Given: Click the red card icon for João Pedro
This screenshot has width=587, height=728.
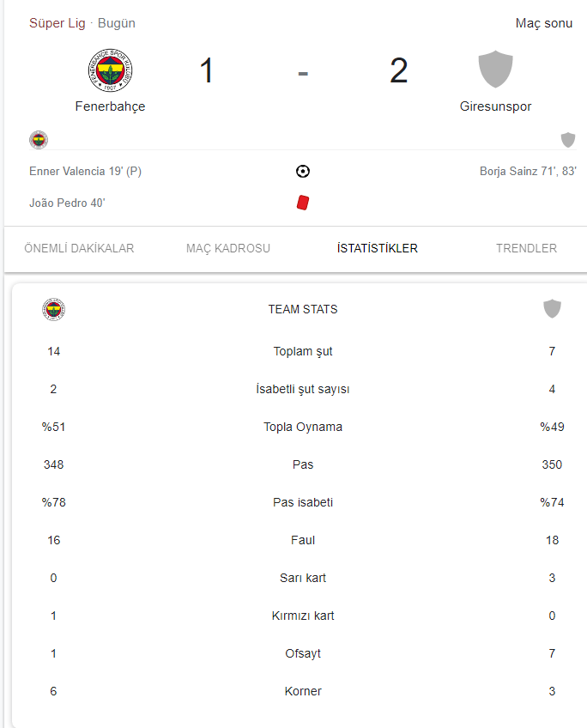Looking at the screenshot, I should pyautogui.click(x=303, y=203).
